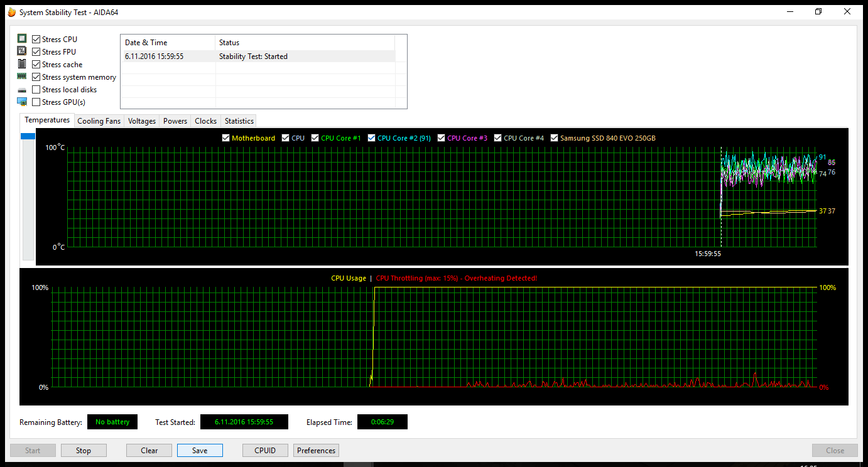This screenshot has width=868, height=467.
Task: Uncheck CPU Core #2 (91) in the legend
Action: click(x=372, y=138)
